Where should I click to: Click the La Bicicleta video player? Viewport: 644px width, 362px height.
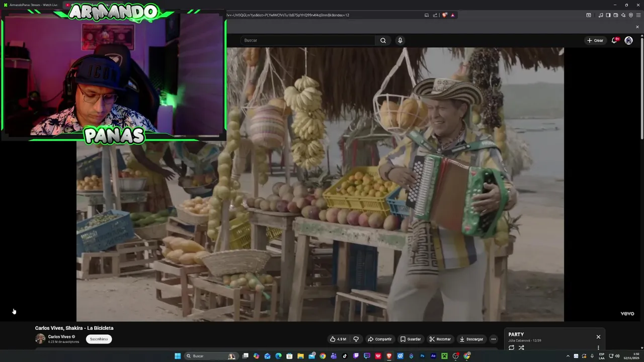(320, 185)
